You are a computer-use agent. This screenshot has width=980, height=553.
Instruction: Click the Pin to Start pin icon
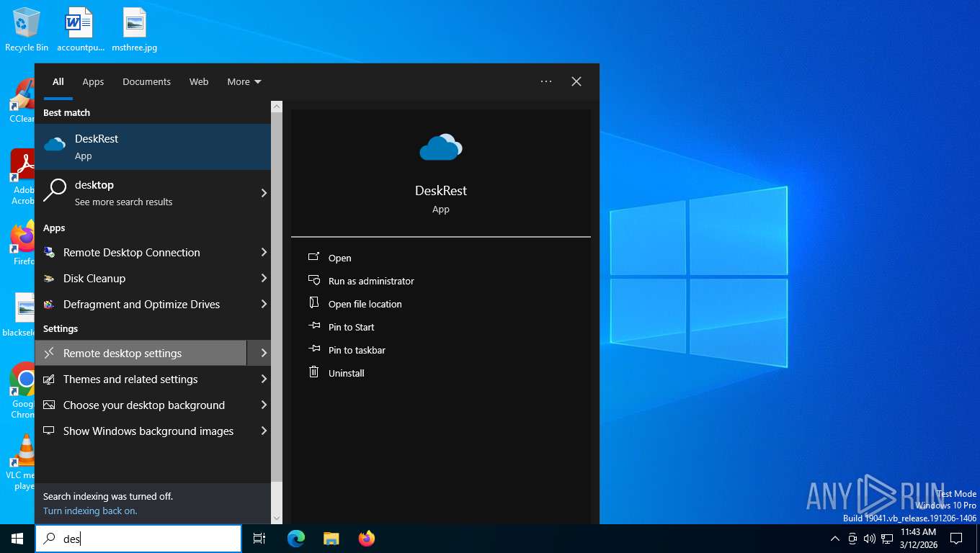[313, 326]
